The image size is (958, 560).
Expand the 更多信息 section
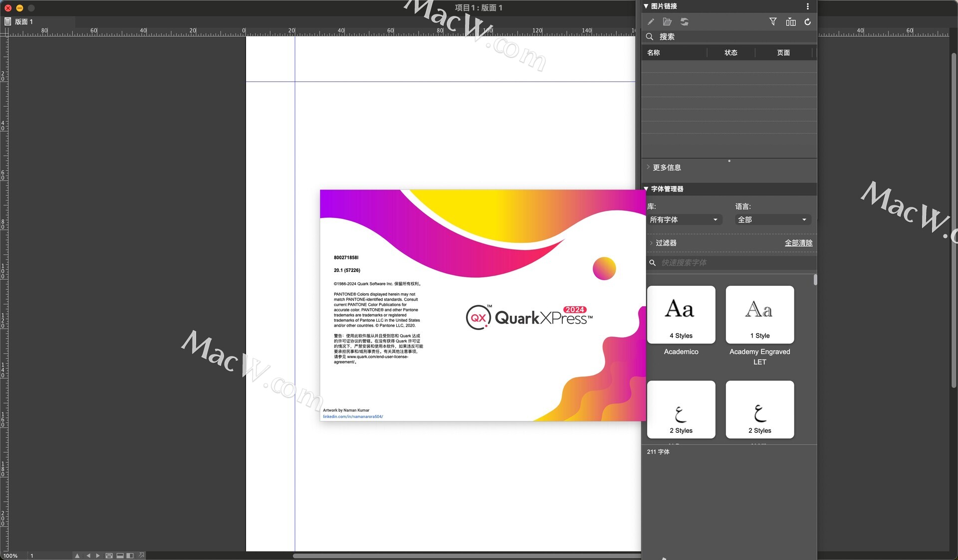pos(648,167)
